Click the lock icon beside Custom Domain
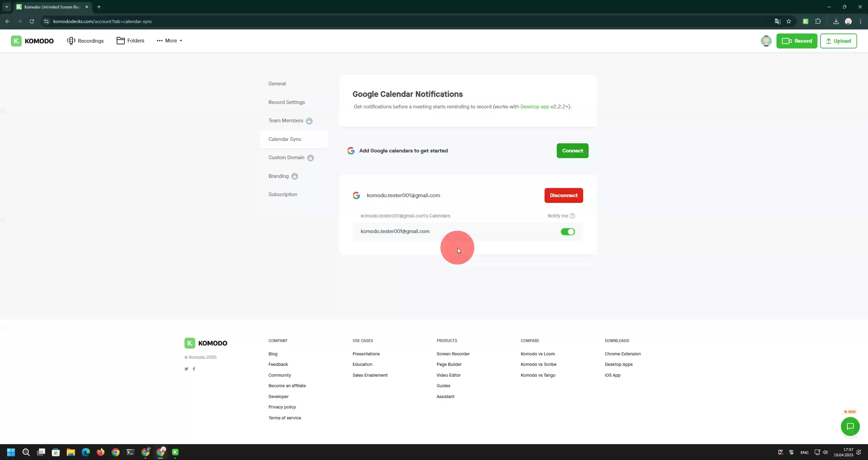This screenshot has width=868, height=460. point(311,158)
